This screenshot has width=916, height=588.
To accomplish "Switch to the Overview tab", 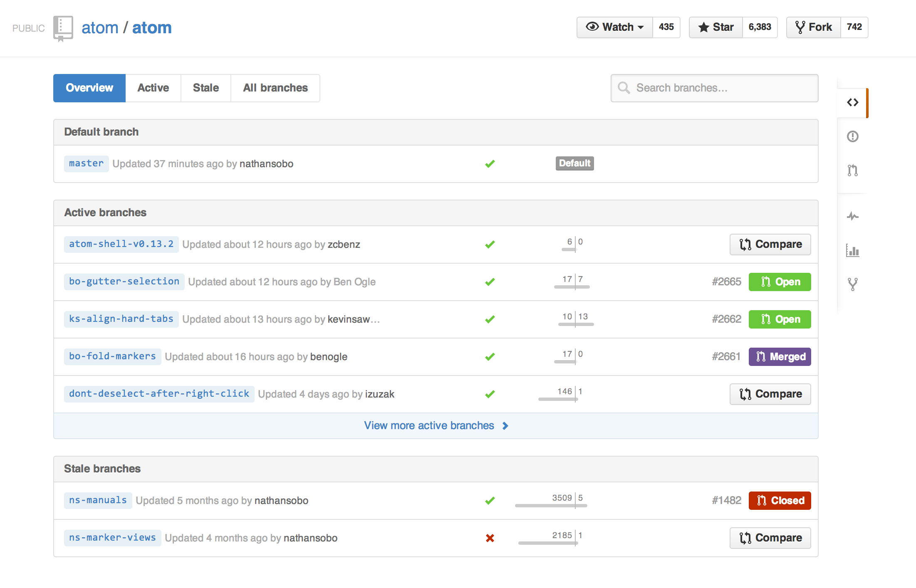I will click(89, 88).
